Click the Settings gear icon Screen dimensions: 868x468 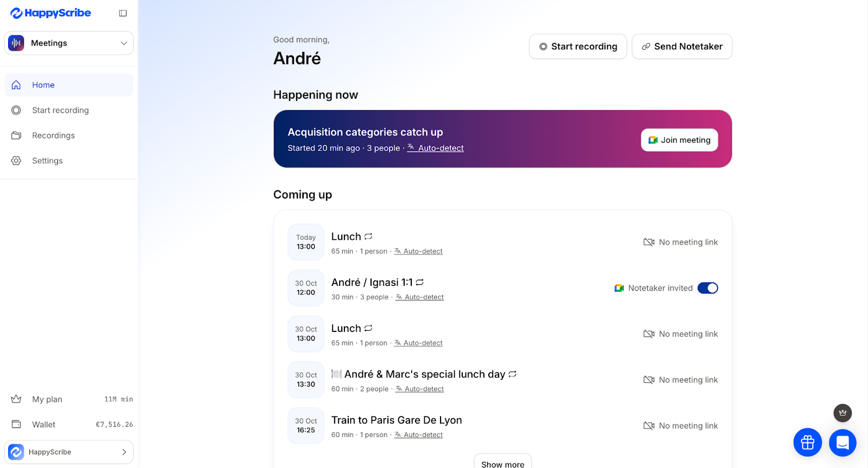click(17, 161)
